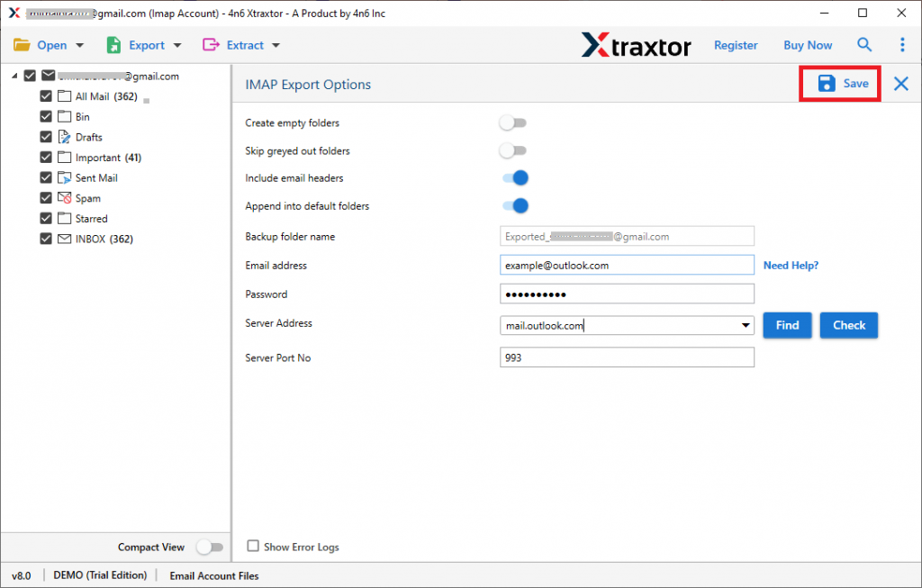Uncheck the Drafts folder checkbox
The image size is (922, 588).
coord(46,136)
